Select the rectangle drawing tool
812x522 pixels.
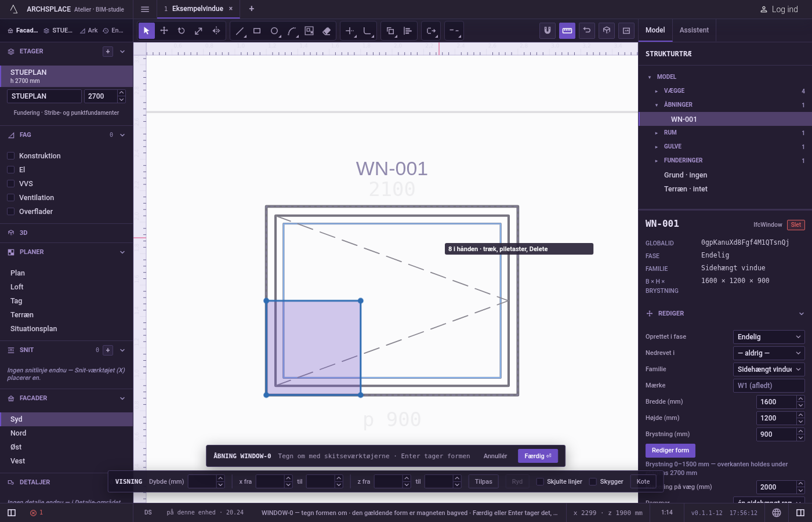[x=257, y=31]
